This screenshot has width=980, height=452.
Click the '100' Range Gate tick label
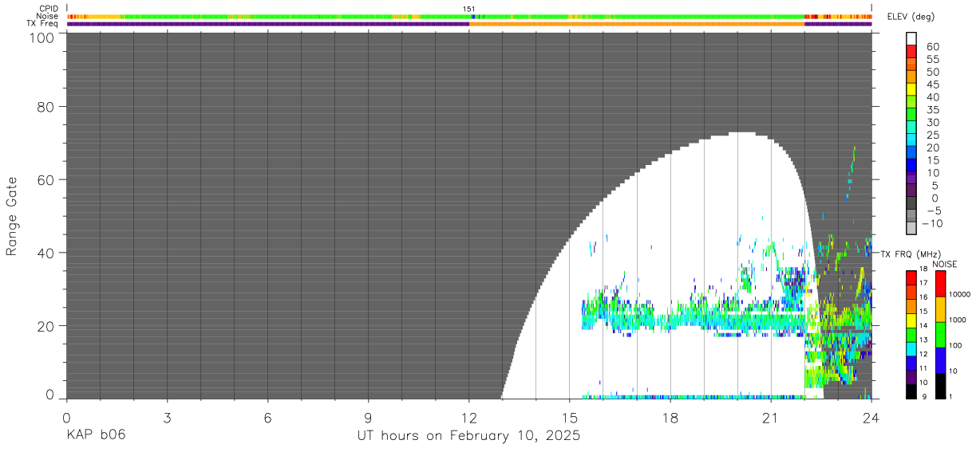[40, 37]
